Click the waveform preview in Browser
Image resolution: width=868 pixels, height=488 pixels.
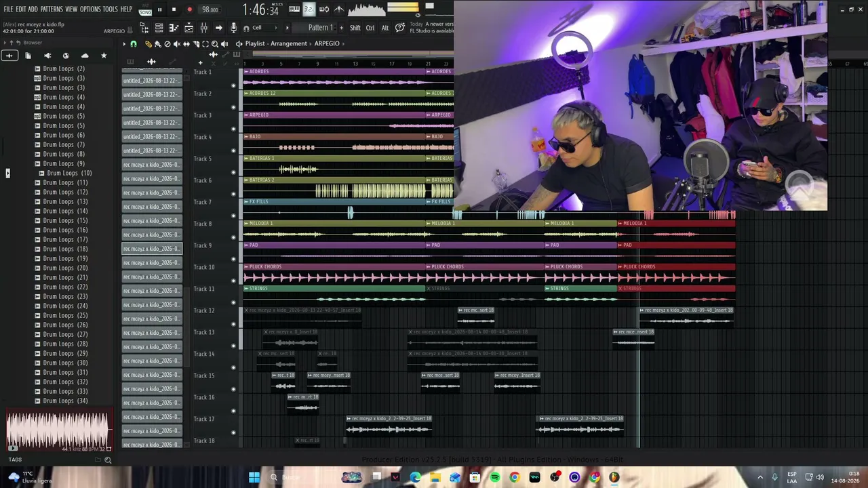click(x=58, y=431)
